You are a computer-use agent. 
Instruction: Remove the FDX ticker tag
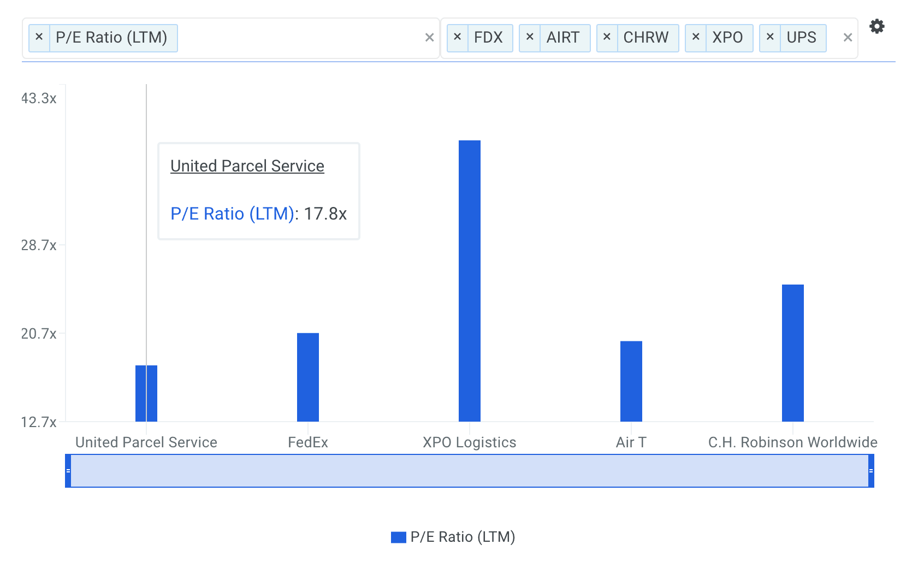click(457, 37)
